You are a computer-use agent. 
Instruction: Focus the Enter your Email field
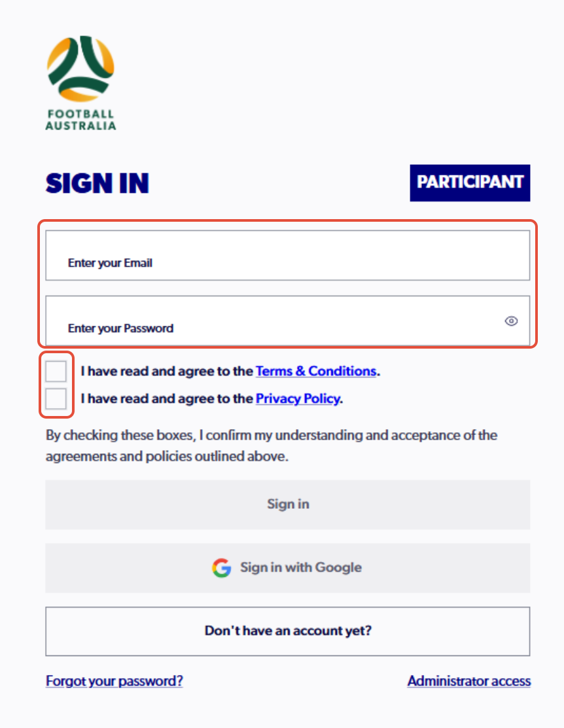[x=288, y=255]
